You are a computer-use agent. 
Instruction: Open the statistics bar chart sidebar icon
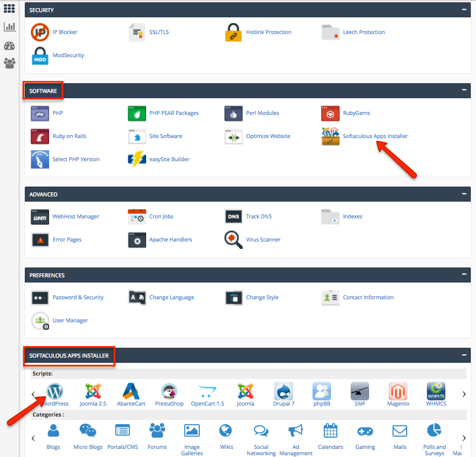(9, 27)
